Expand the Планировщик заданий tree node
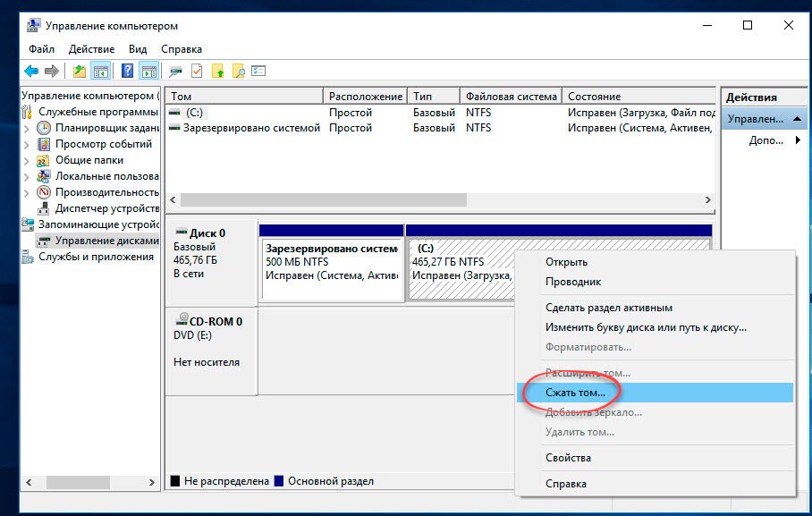 coord(29,129)
